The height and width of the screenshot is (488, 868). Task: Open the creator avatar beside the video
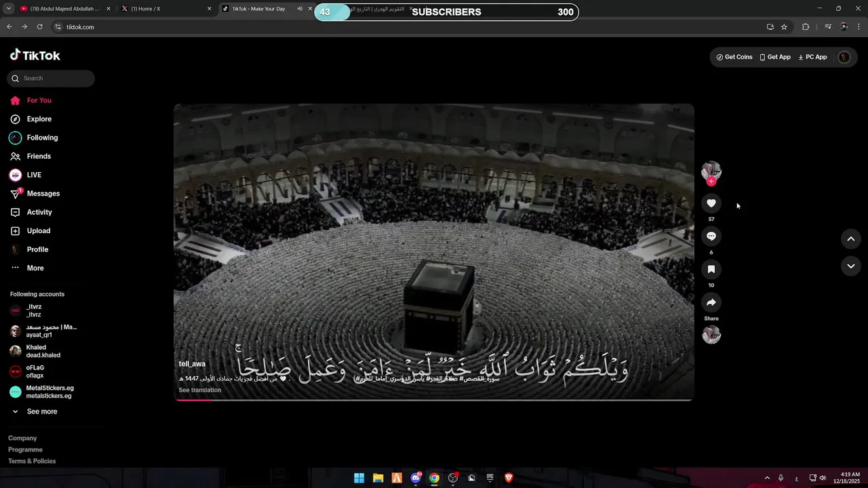point(711,170)
